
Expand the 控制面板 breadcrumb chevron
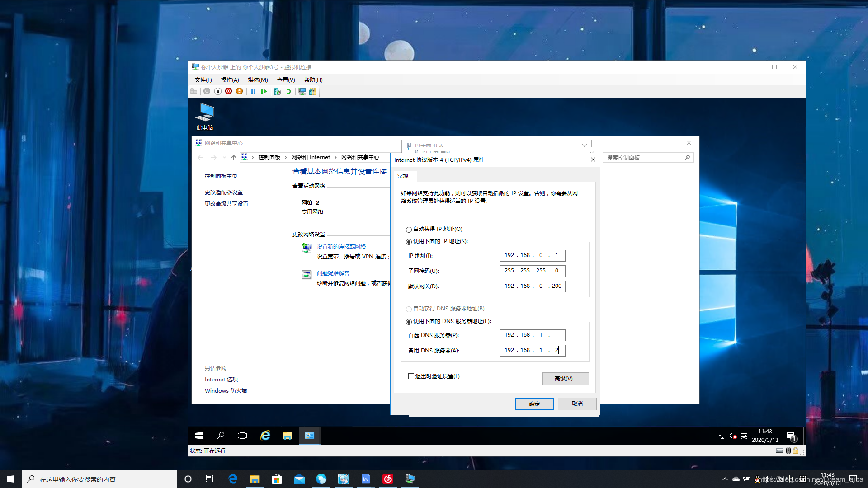(x=286, y=158)
